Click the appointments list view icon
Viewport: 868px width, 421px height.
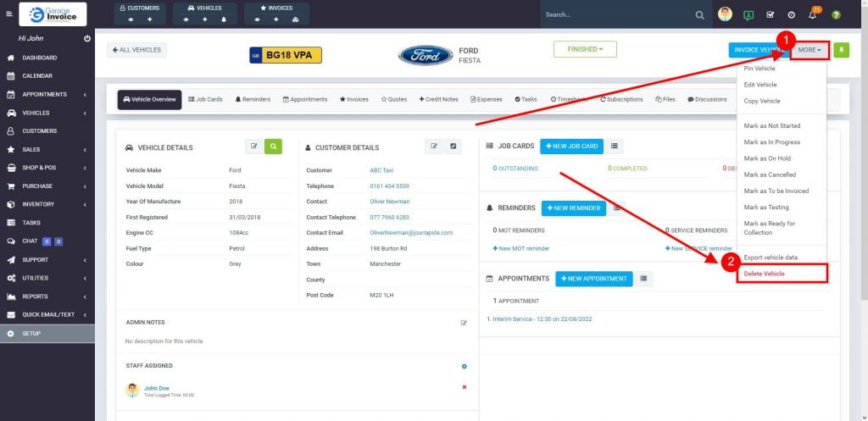(x=644, y=279)
